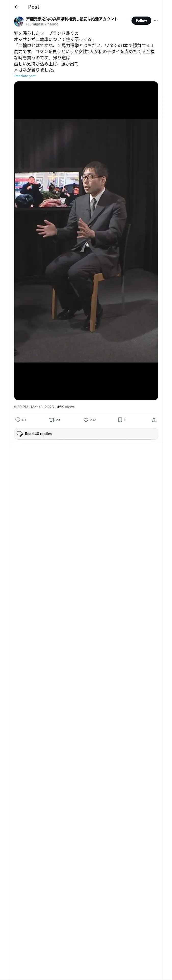Play the embedded video of the seated man

86,240
